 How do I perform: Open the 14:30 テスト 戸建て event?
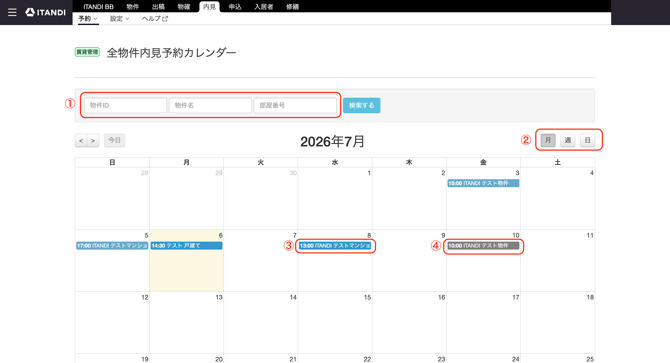[186, 246]
